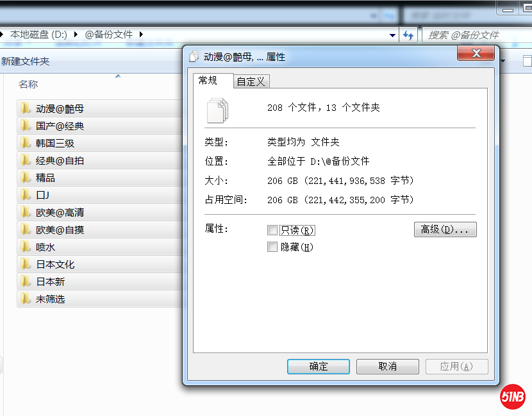This screenshot has height=416, width=532.
Task: Focus the 搜索 @备份文件 search box
Action: tap(477, 35)
